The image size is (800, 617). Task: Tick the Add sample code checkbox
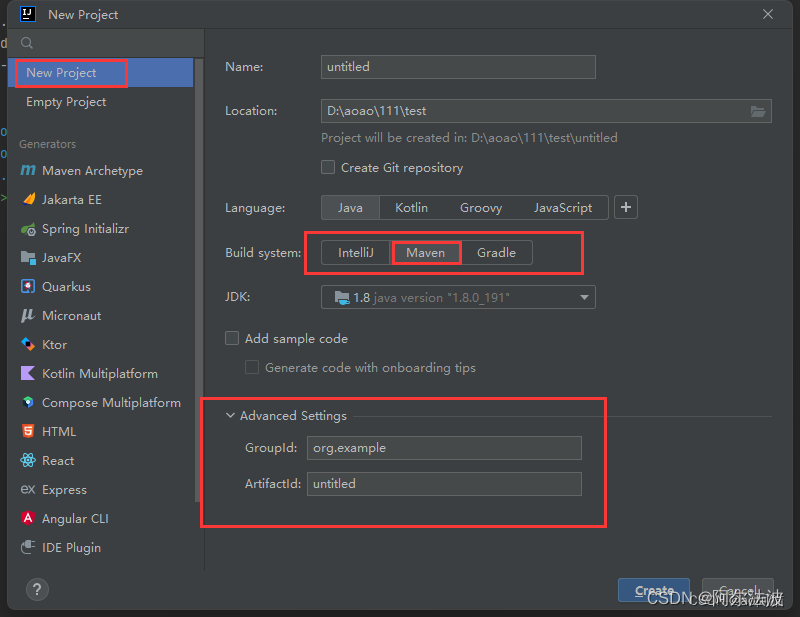(x=232, y=338)
